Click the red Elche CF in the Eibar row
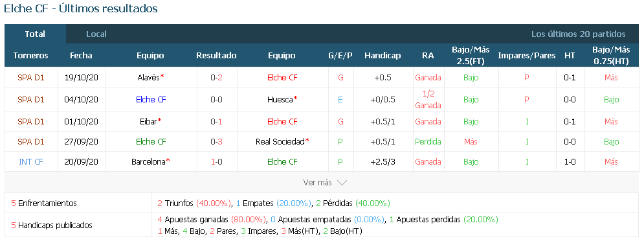 [x=282, y=122]
